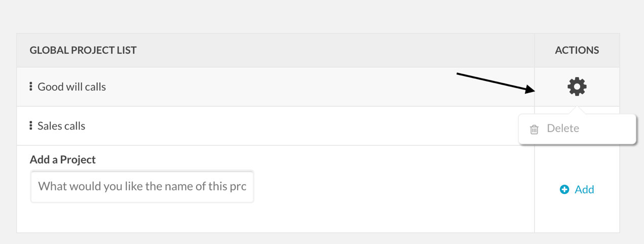Open the gear menu for Good will calls
644x244 pixels.
coord(577,87)
